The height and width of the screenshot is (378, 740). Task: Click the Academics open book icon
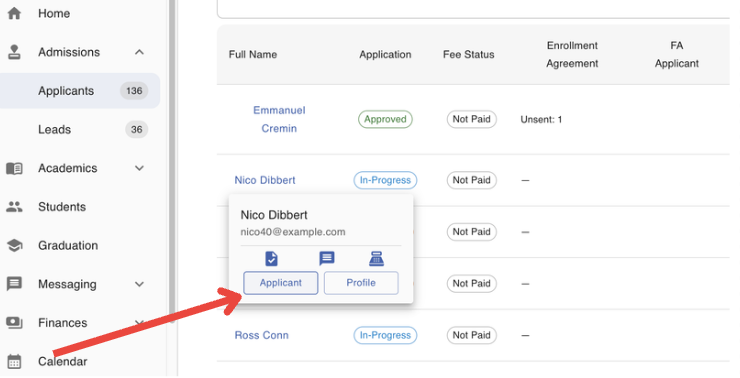(15, 168)
